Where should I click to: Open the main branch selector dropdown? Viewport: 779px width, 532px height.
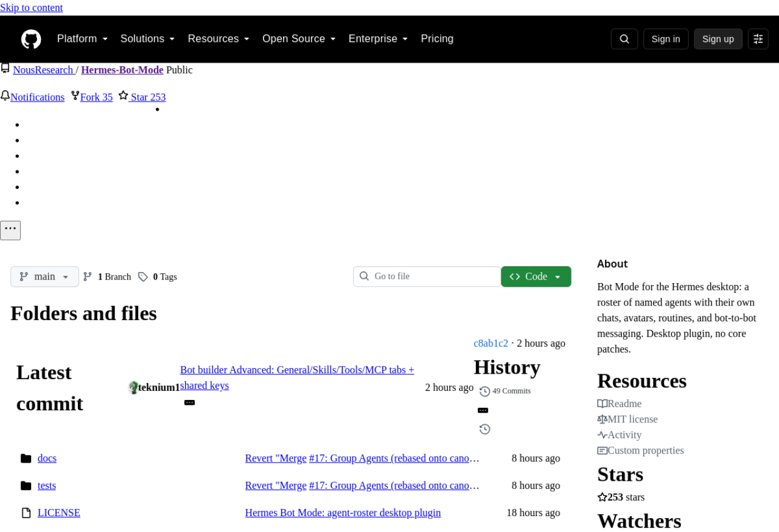tap(45, 276)
